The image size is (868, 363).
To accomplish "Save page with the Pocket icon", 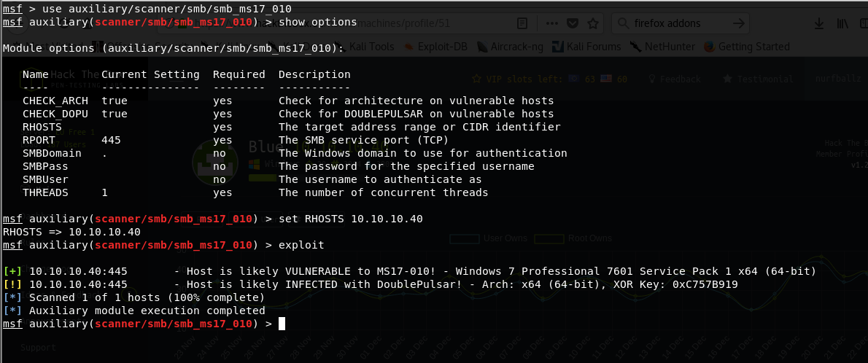I will click(x=571, y=23).
